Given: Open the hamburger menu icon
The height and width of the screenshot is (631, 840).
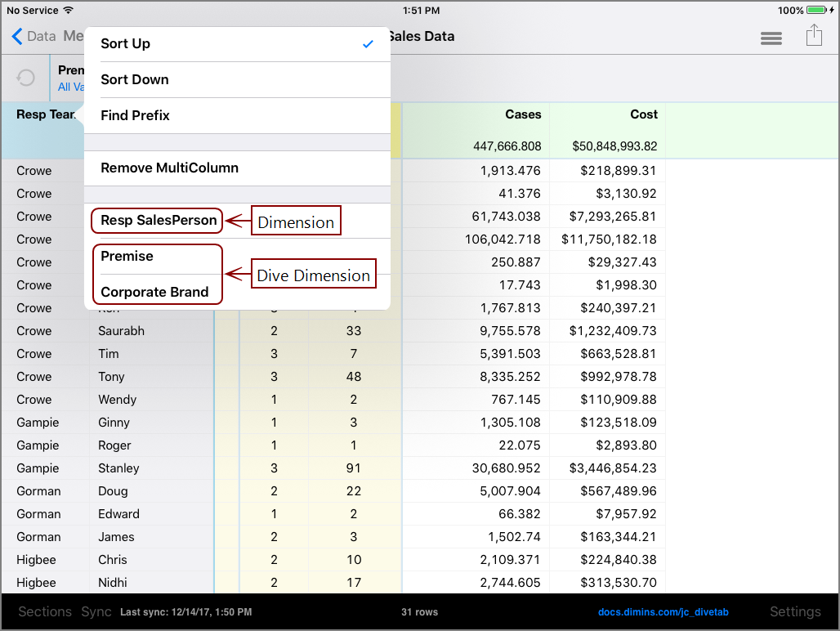Looking at the screenshot, I should tap(771, 38).
